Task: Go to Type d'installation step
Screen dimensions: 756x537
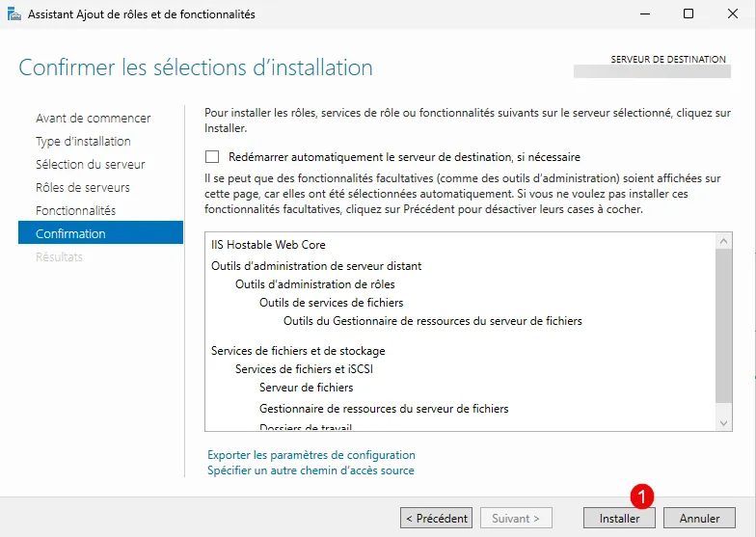Action: (x=83, y=142)
